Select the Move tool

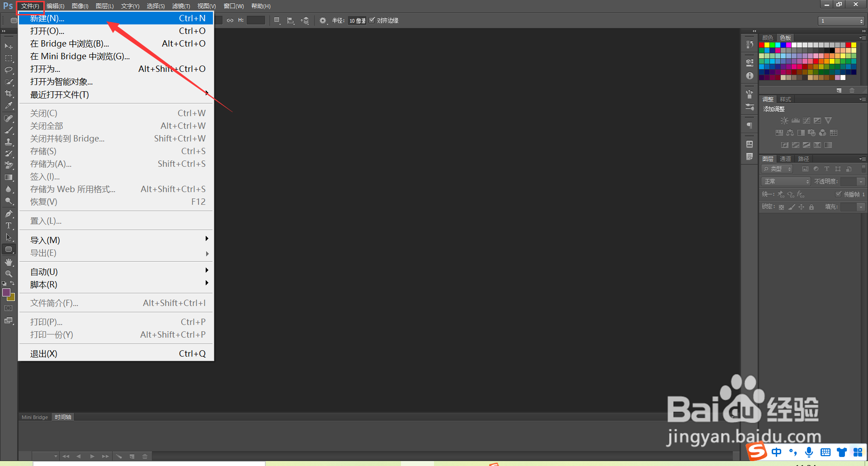click(9, 46)
